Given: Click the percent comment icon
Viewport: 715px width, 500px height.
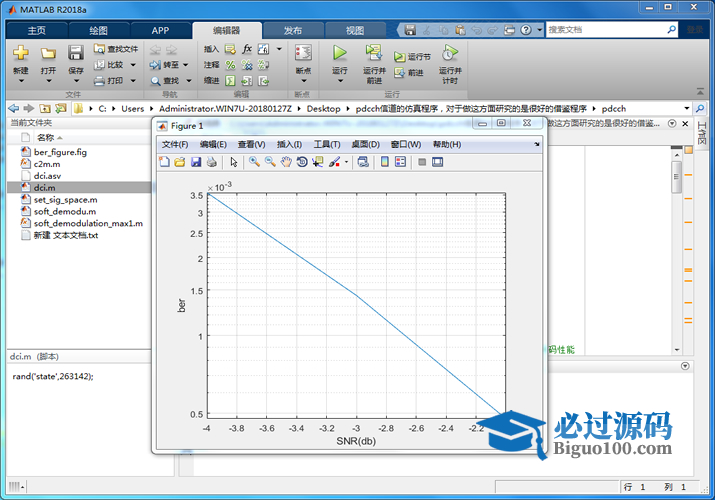Looking at the screenshot, I should click(x=231, y=65).
